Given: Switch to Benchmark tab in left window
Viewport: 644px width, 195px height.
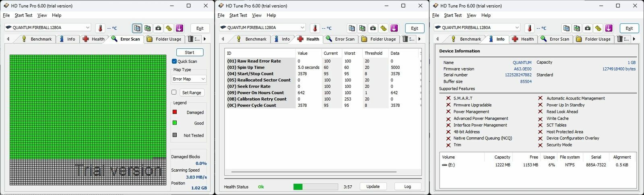Looking at the screenshot, I should tap(37, 39).
